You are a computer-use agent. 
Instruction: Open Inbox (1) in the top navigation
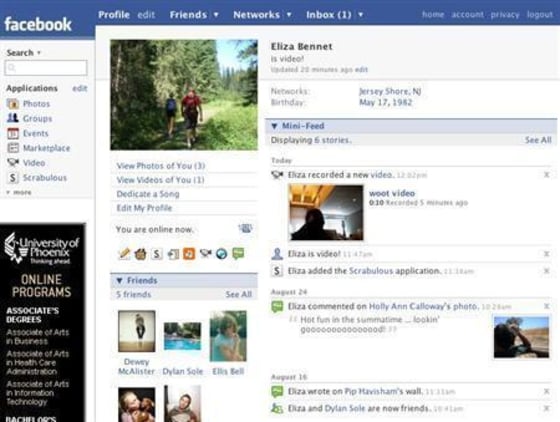(329, 15)
